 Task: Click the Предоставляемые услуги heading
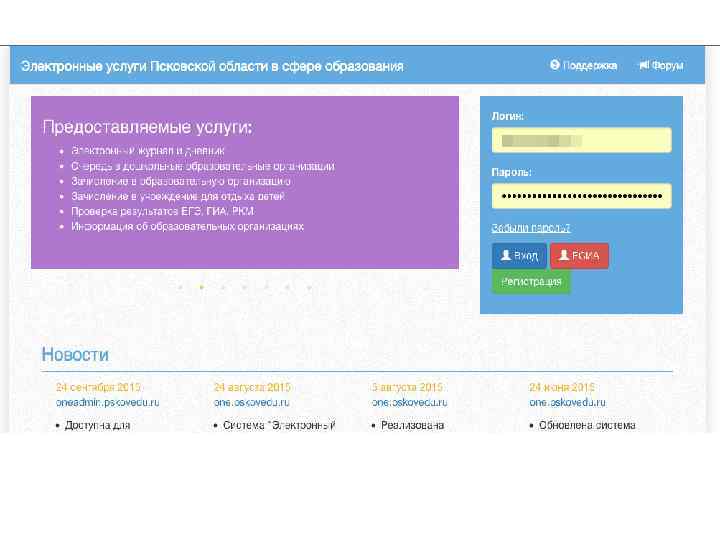(147, 127)
